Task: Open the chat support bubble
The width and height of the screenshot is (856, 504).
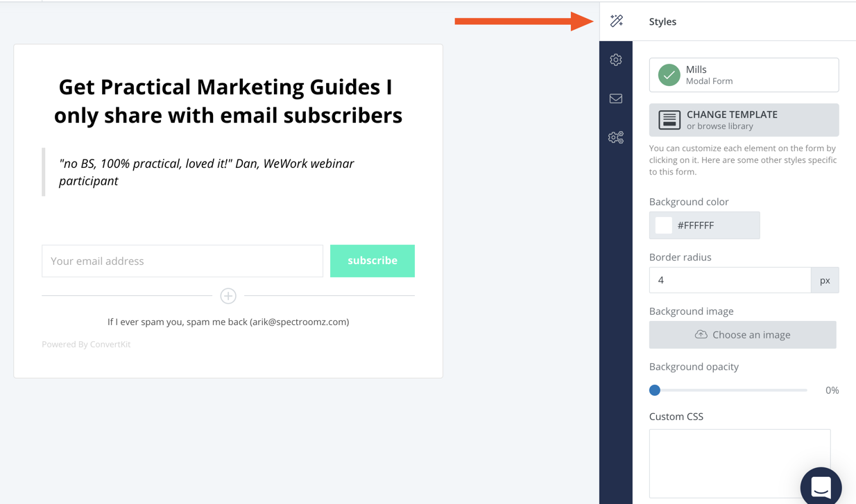Action: click(821, 487)
